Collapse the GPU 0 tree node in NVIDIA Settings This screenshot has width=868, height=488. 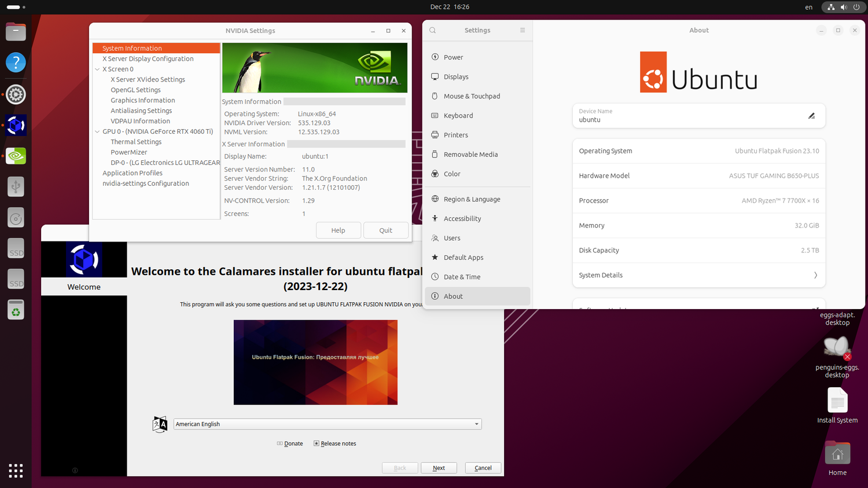(x=97, y=131)
